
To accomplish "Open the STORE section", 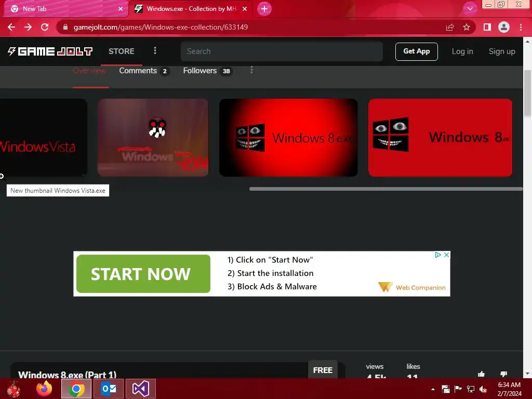I will [x=122, y=51].
